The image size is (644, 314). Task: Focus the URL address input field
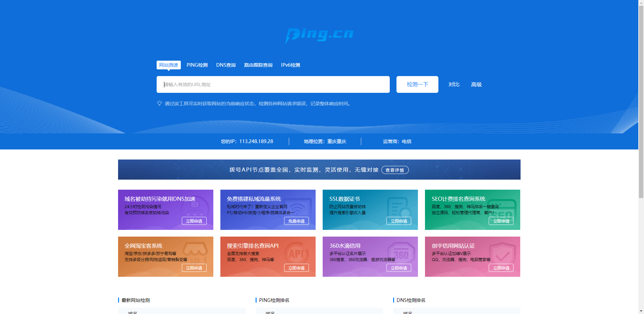click(x=273, y=84)
